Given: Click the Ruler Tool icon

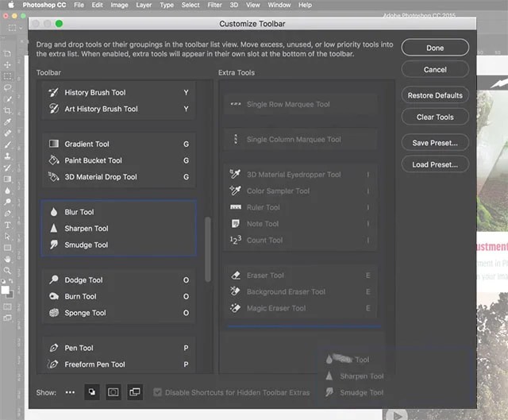Looking at the screenshot, I should 236,207.
